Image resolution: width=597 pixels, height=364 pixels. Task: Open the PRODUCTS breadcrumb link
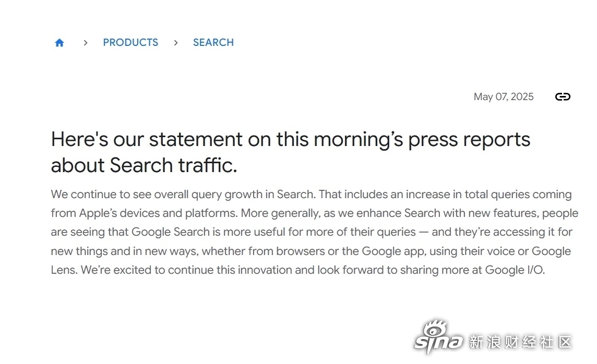point(130,43)
